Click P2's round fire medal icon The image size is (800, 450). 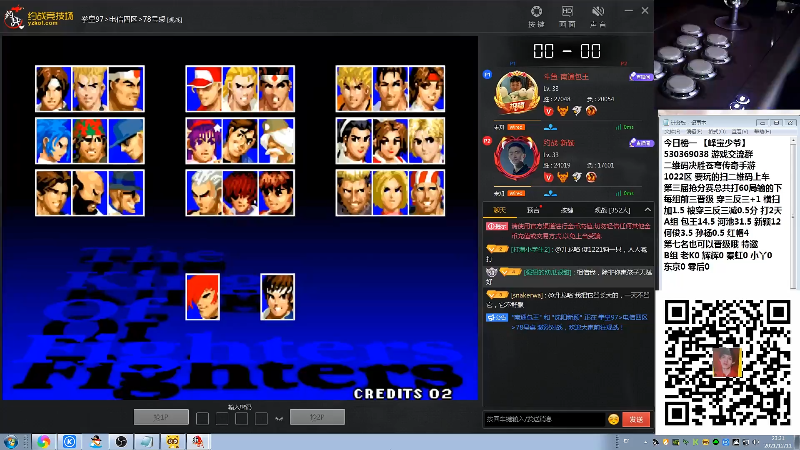point(591,177)
